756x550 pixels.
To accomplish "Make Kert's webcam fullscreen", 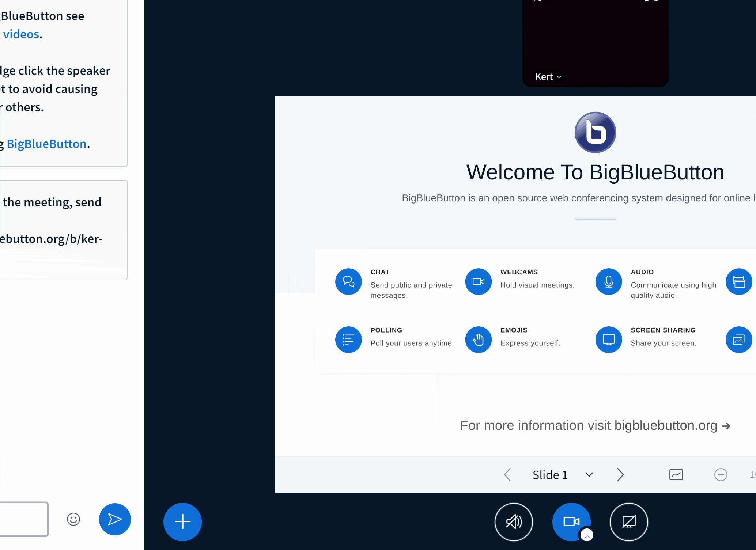I will (648, 2).
